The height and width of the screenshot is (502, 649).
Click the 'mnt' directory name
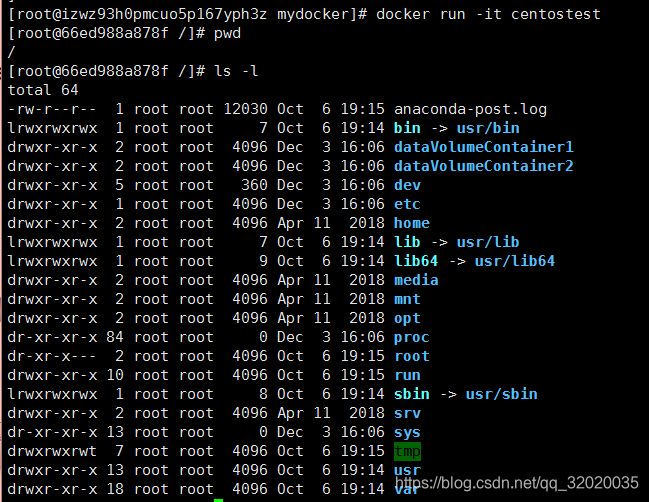pos(407,300)
